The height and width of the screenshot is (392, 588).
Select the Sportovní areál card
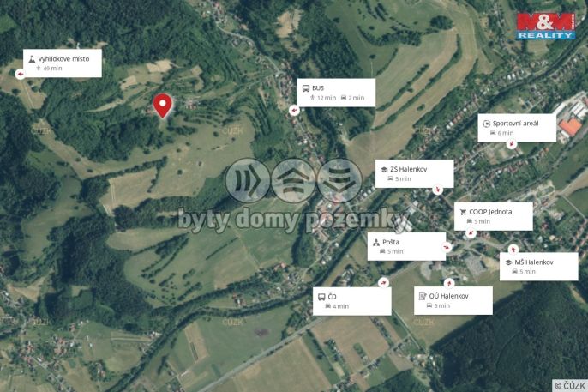[x=517, y=128]
